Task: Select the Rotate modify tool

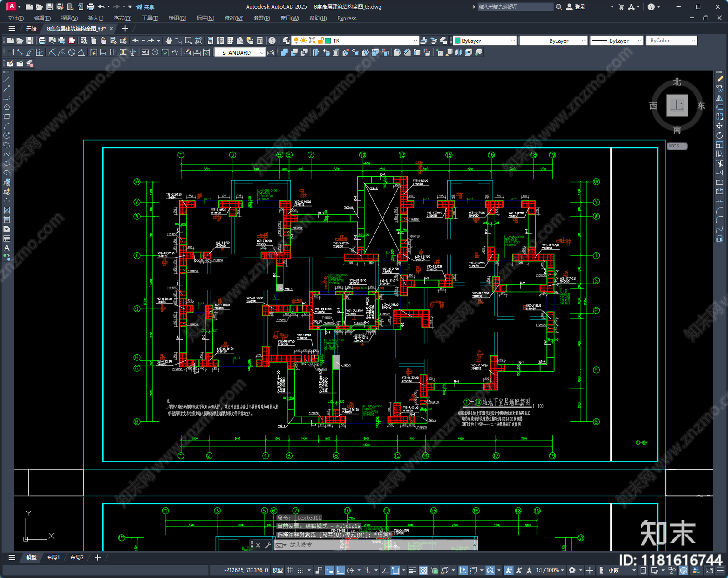Action: click(719, 136)
